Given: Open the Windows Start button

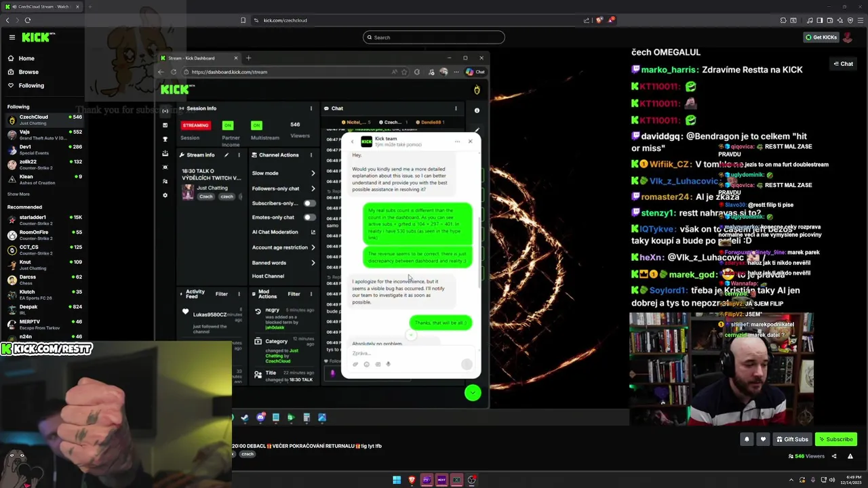Looking at the screenshot, I should click(397, 480).
